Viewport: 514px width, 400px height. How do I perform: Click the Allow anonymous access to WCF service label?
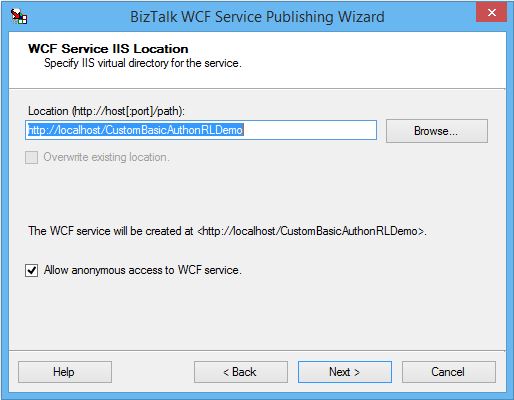point(143,270)
